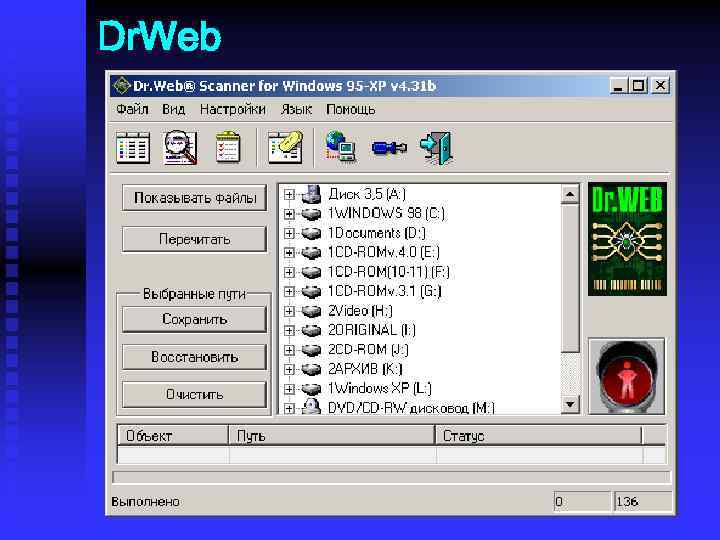This screenshot has height=540, width=720.
Task: Click the Объект column header
Action: (x=173, y=435)
